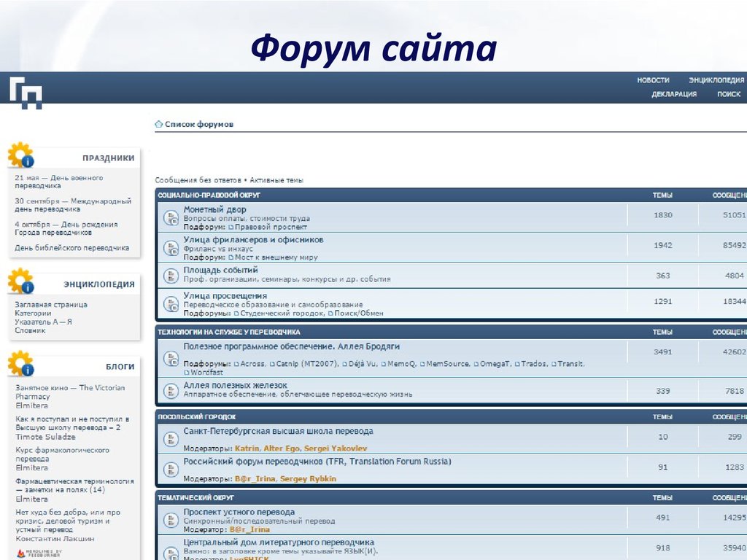This screenshot has width=747, height=560.
Task: Open moderator Sergey Rybkin's profile
Action: 309,478
